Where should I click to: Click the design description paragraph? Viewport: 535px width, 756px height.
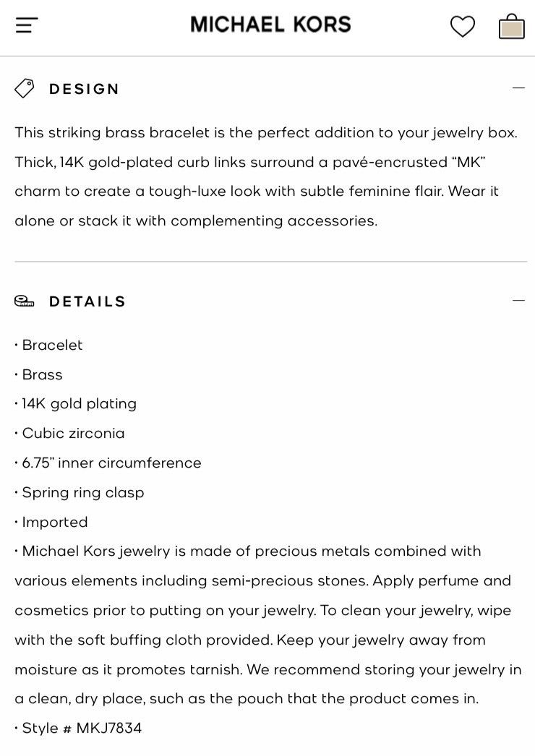click(x=266, y=176)
